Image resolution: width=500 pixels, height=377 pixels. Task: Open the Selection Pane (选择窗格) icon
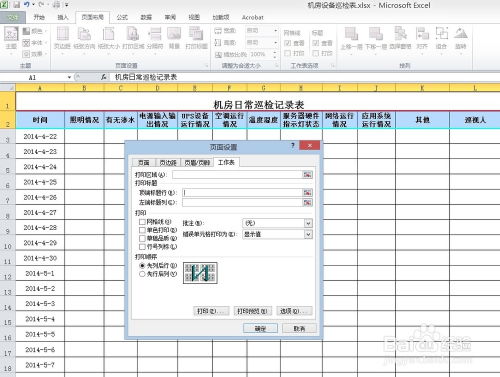400,34
